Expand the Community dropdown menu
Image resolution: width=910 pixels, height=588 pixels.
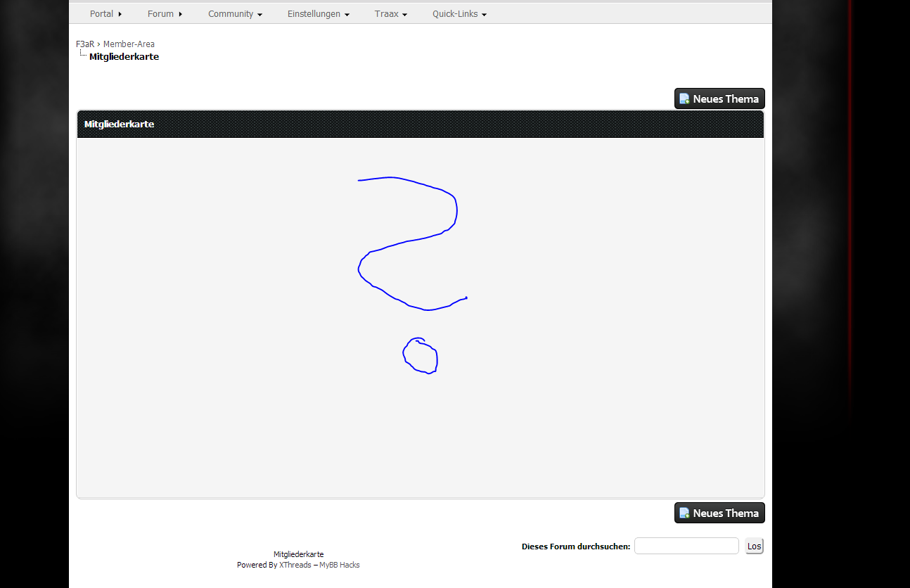(x=235, y=14)
